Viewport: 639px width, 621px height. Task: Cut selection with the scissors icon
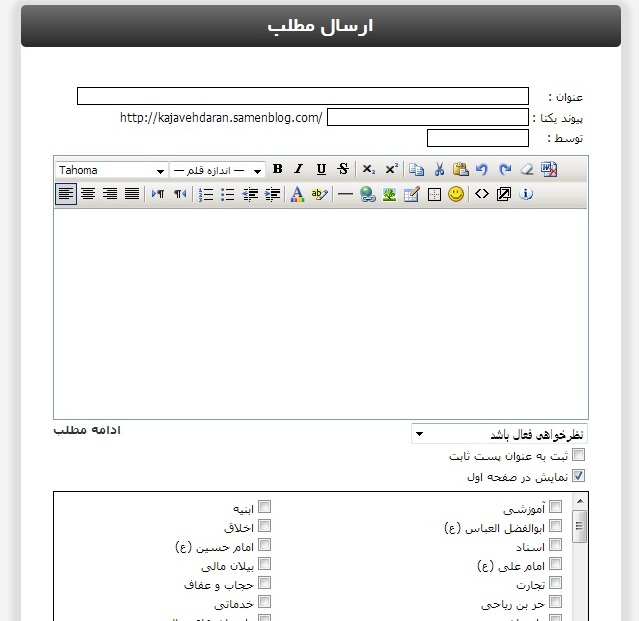tap(439, 169)
